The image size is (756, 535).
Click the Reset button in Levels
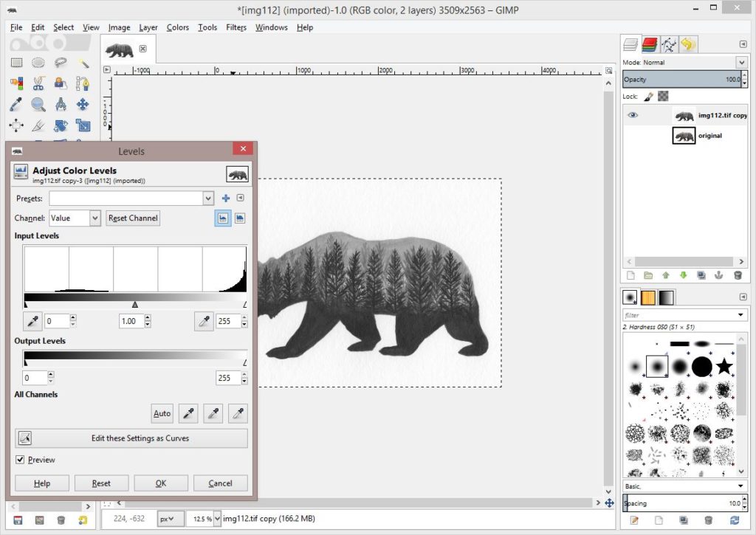(101, 483)
